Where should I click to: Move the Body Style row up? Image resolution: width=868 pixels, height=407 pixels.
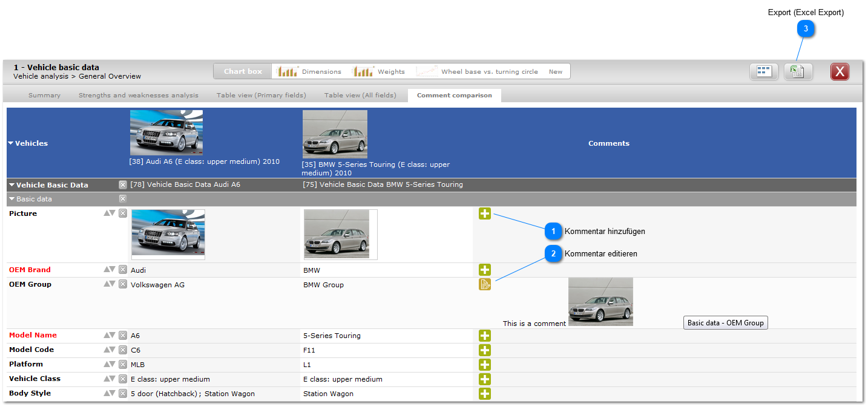tap(107, 393)
